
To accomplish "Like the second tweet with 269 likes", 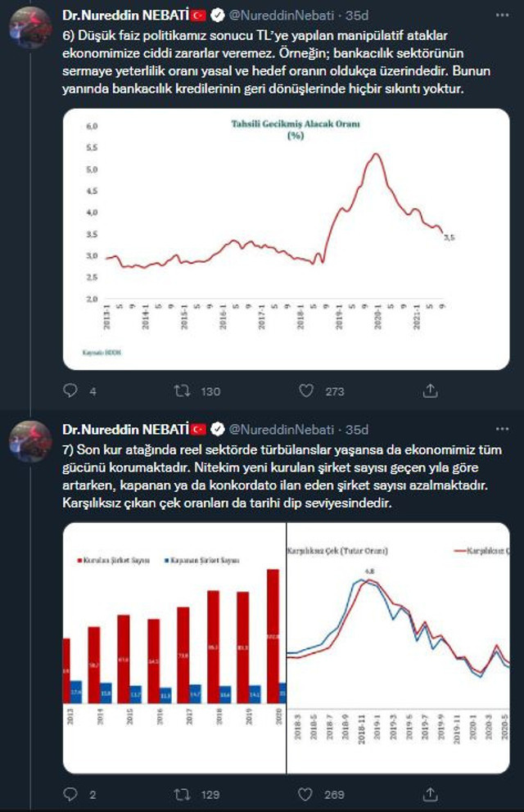I will click(x=306, y=794).
